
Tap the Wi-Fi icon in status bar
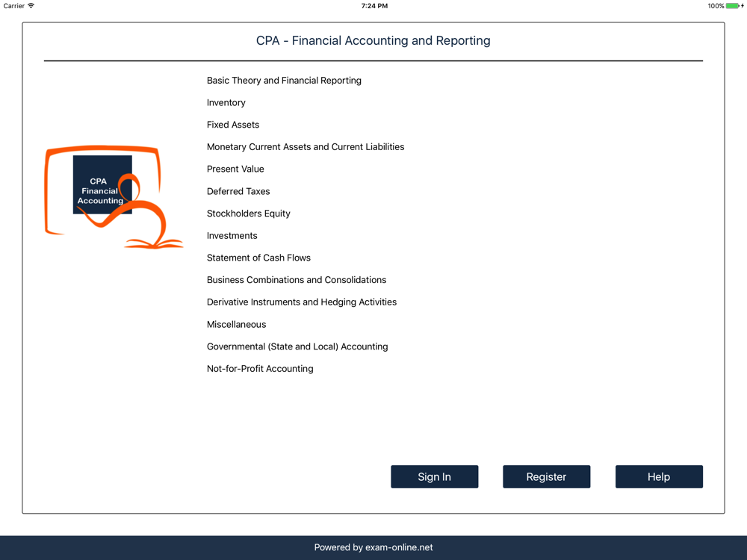pos(31,6)
